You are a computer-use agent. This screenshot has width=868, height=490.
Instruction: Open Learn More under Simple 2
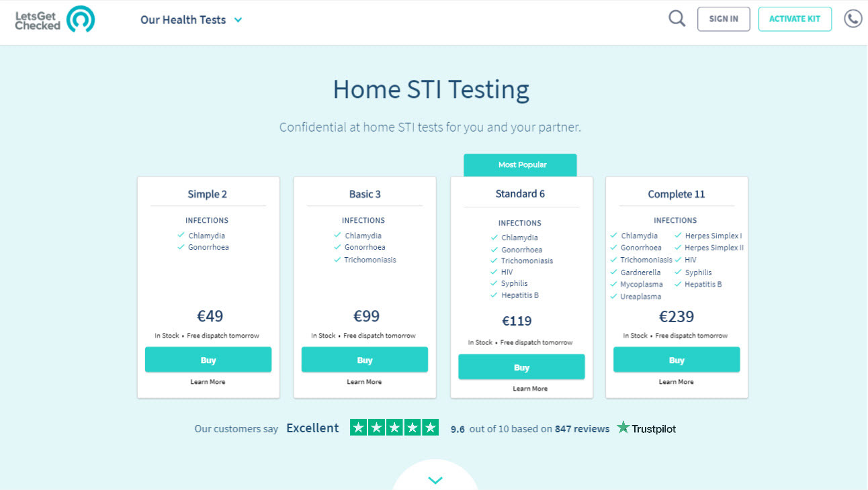[x=208, y=382]
